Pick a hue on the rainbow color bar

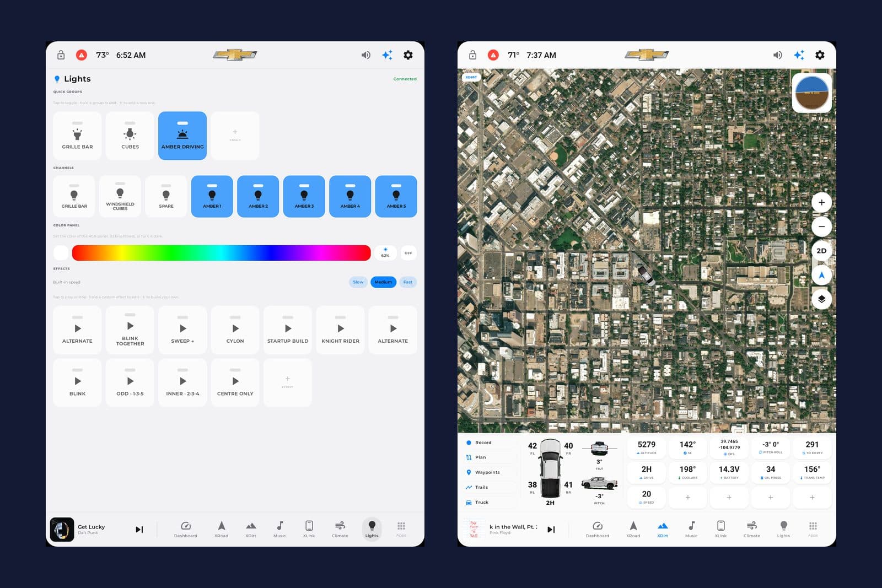221,253
